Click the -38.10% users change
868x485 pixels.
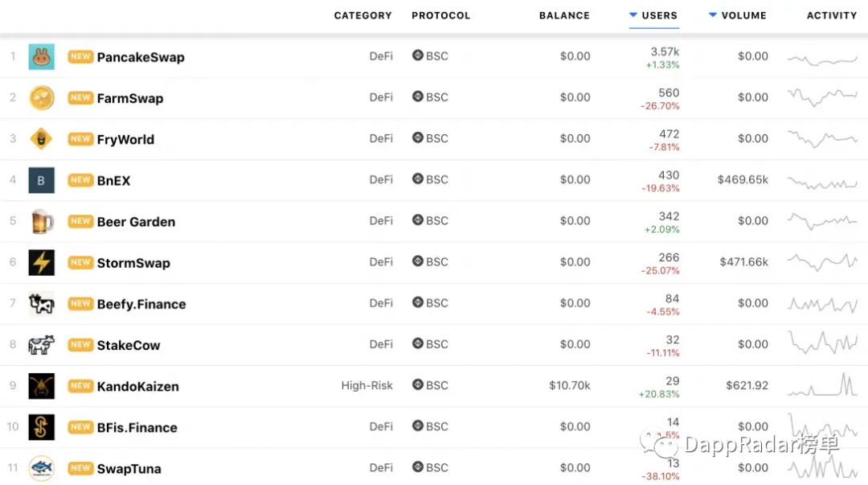click(660, 476)
